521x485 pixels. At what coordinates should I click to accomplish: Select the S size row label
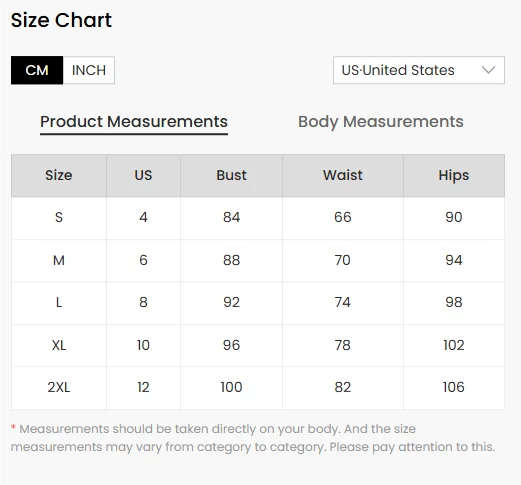[59, 218]
